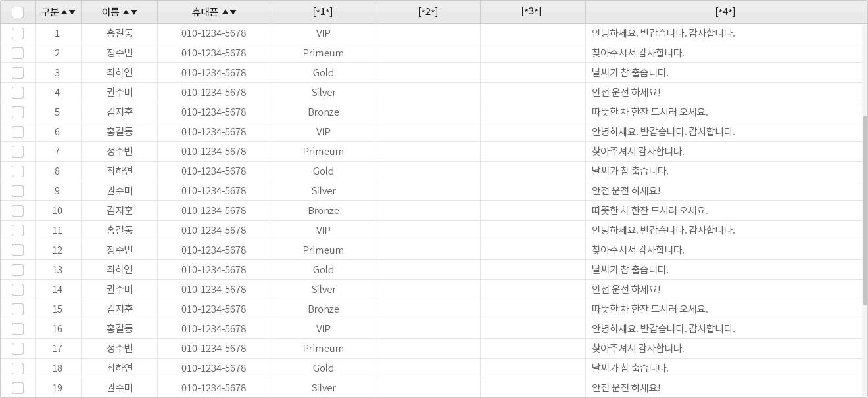Select the [*3*] column header
This screenshot has width=868, height=398.
click(x=531, y=11)
